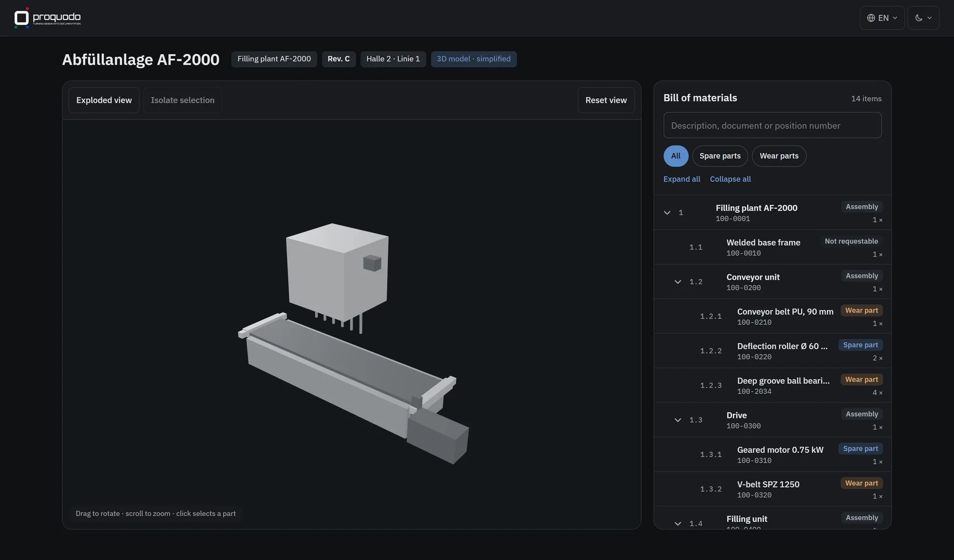Focus the bill of materials search field
954x560 pixels.
772,125
